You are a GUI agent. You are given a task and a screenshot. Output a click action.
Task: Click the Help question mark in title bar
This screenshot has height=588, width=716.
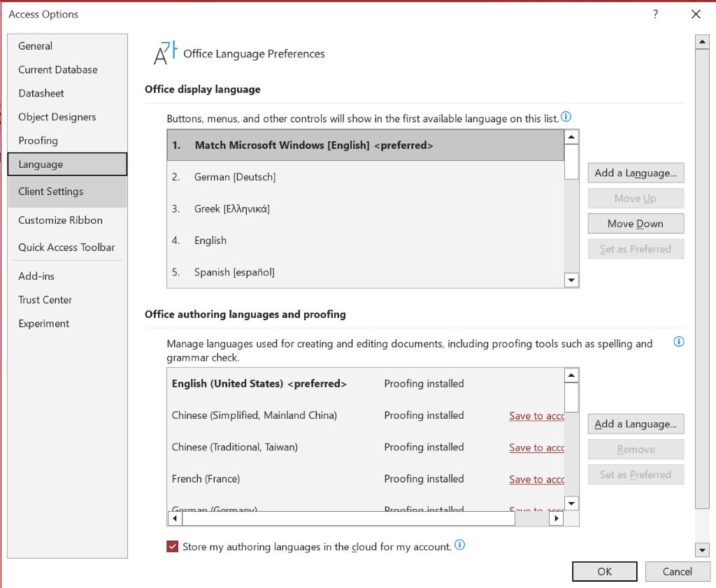point(655,14)
